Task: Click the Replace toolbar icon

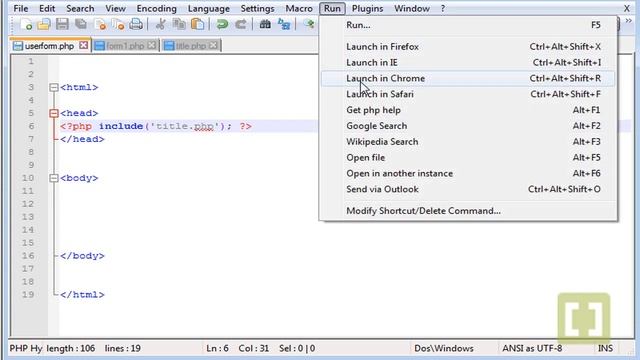Action: click(x=284, y=24)
